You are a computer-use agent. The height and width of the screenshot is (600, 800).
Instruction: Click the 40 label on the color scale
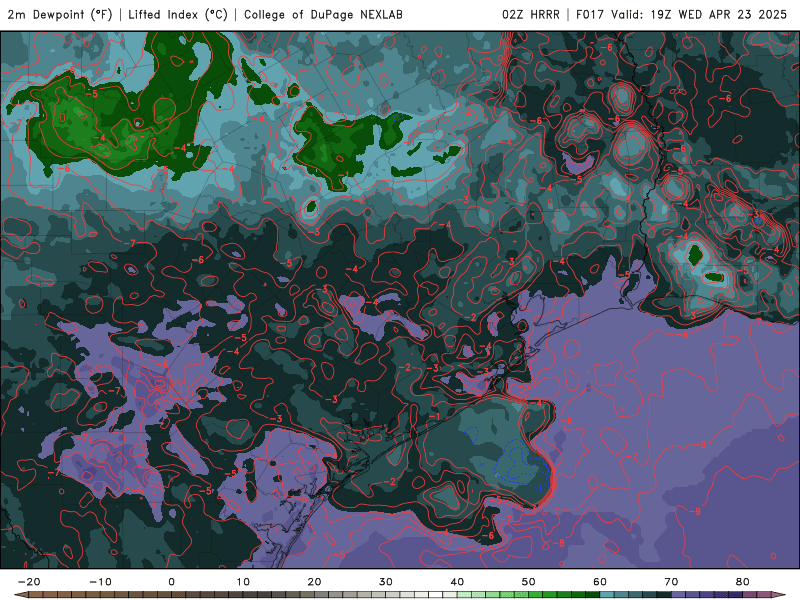point(457,582)
